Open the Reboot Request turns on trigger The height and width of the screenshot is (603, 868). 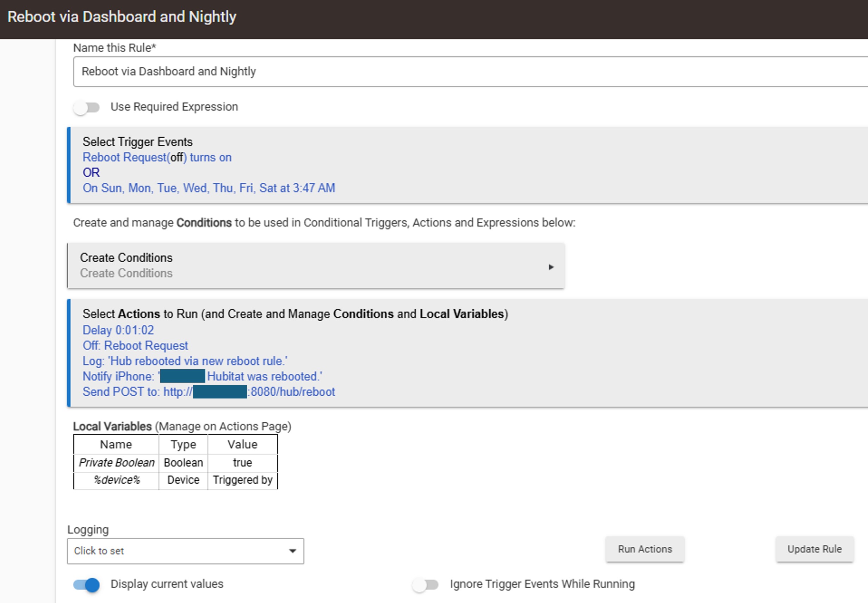tap(157, 157)
